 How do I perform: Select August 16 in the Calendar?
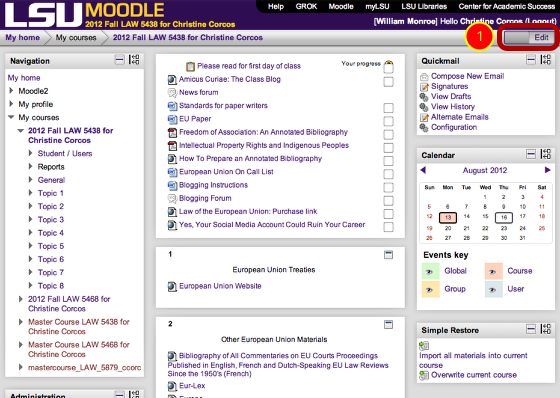point(504,217)
